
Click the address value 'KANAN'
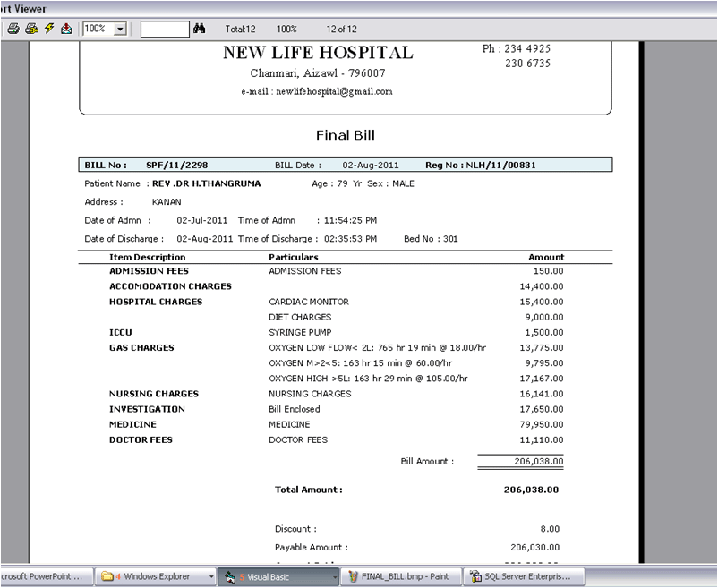click(167, 201)
